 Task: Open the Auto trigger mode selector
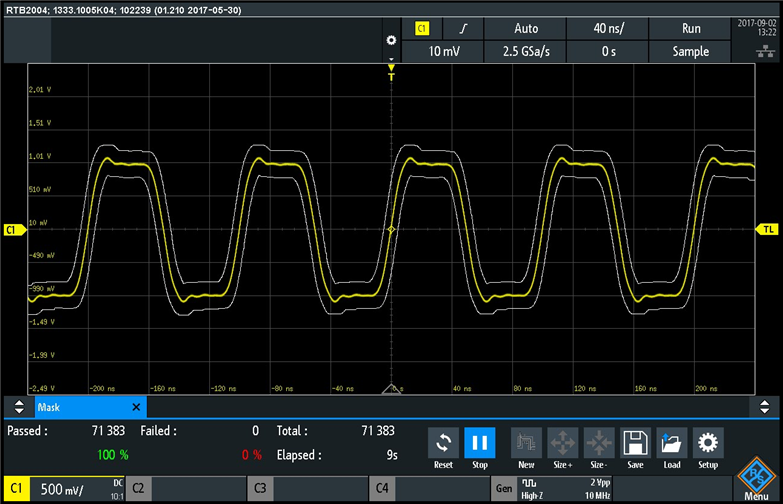click(525, 29)
